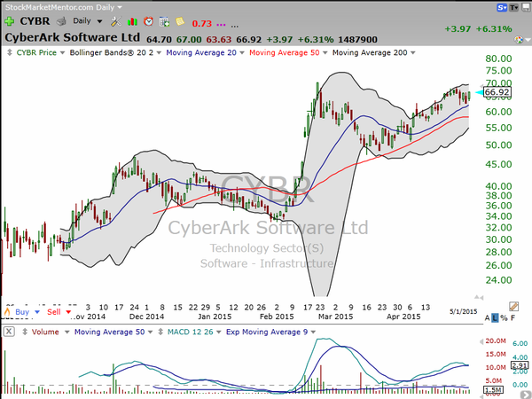
Task: Click the gray T dropdown icon
Action: pos(513,7)
